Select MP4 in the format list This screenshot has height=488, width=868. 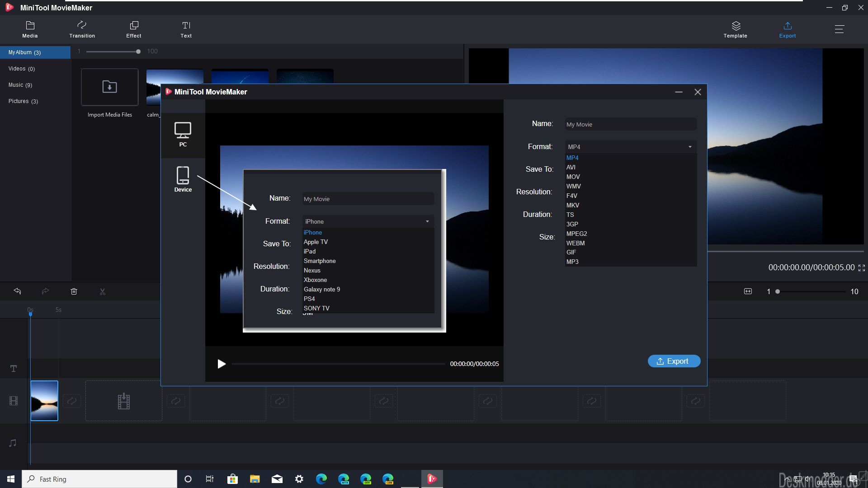[631, 158]
